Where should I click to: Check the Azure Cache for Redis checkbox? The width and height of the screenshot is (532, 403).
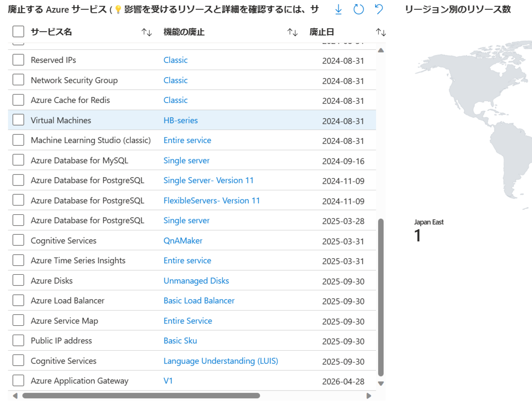[18, 100]
